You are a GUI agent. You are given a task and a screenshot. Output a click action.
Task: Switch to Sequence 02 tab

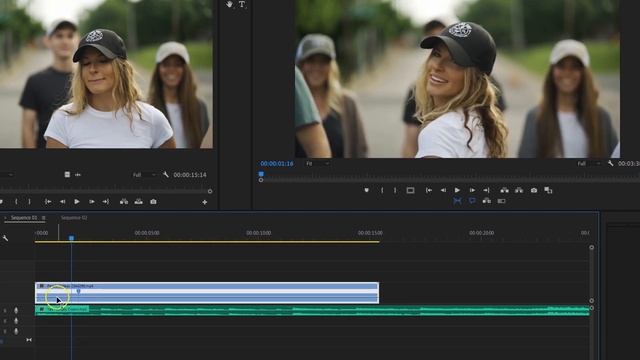(x=74, y=218)
